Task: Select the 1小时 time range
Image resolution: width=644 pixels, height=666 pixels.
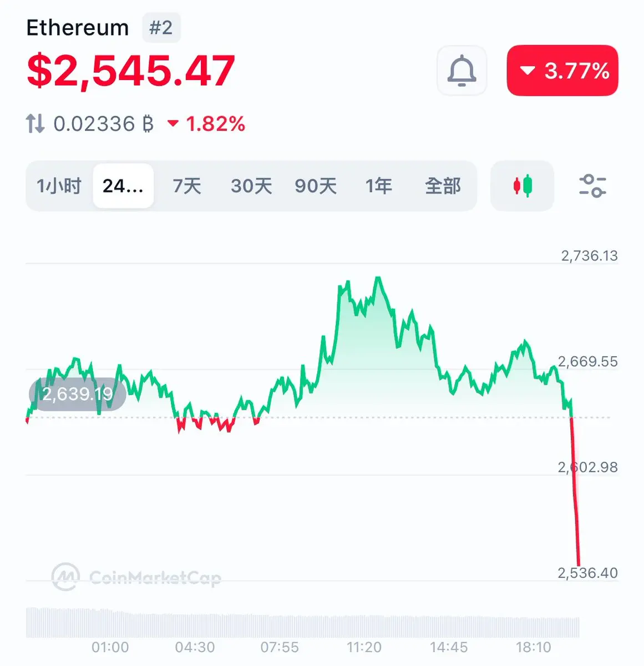Action: click(59, 186)
